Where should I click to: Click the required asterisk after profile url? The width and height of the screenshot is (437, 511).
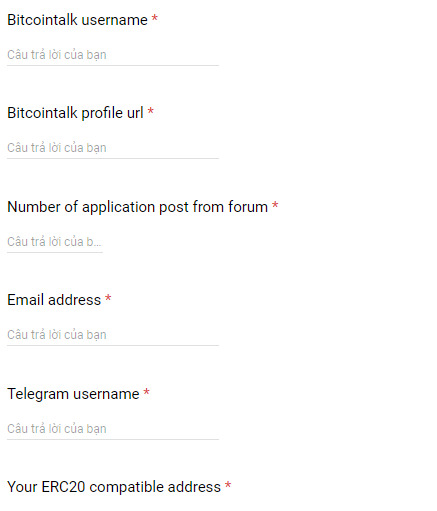pos(151,111)
